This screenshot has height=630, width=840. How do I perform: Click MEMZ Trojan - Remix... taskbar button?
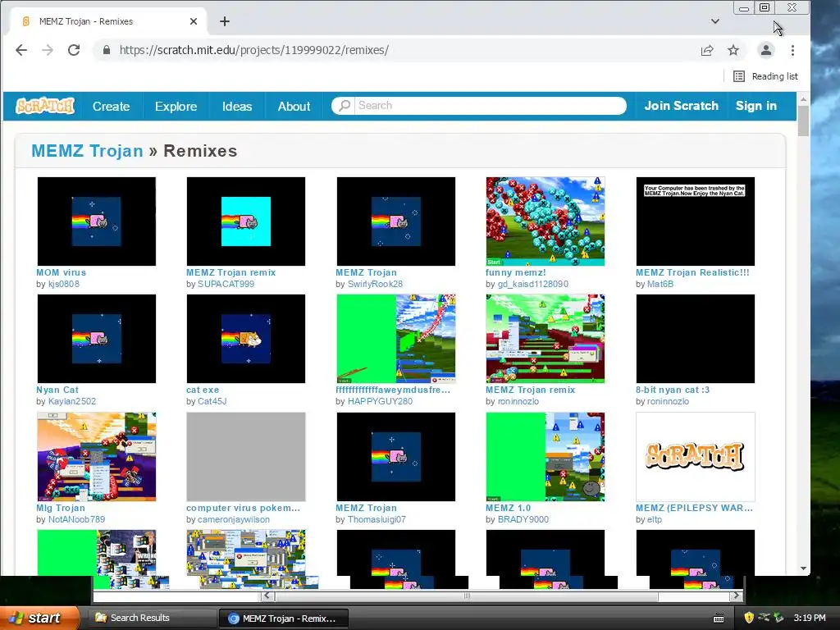point(284,619)
